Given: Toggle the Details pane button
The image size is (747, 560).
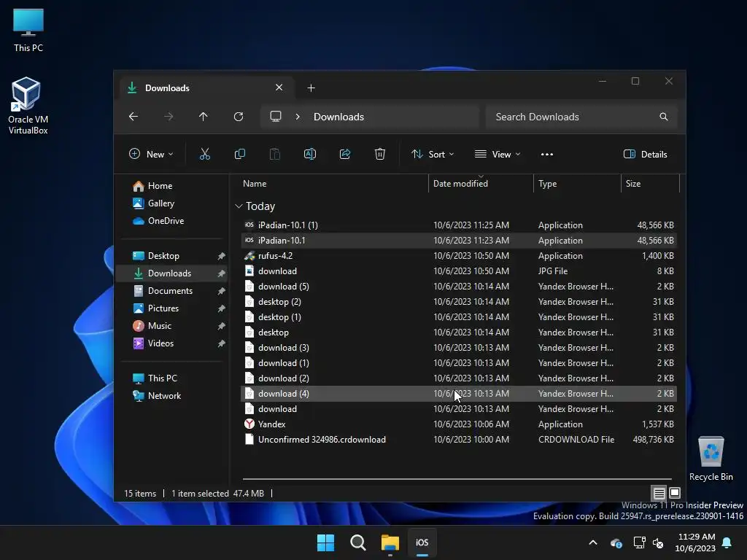Looking at the screenshot, I should pyautogui.click(x=645, y=155).
